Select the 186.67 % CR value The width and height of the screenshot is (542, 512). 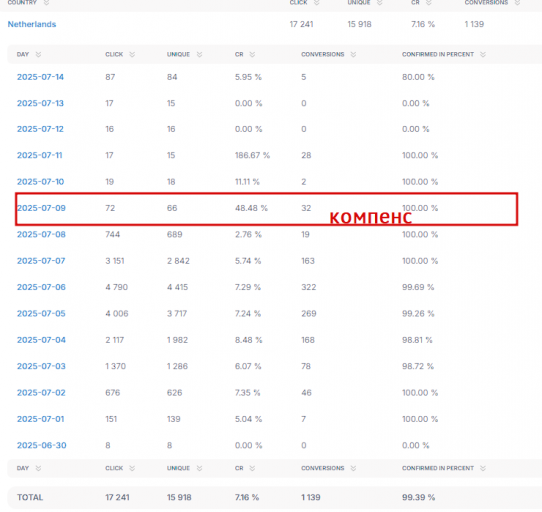[252, 155]
